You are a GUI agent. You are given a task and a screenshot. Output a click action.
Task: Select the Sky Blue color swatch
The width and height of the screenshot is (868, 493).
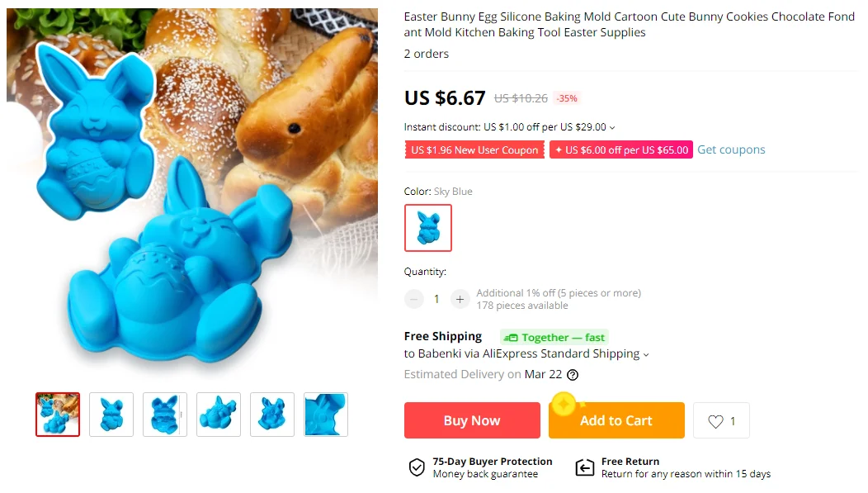[x=428, y=228]
